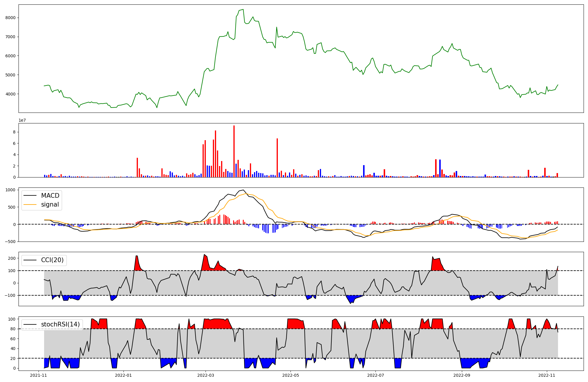Viewport: 588px width, 382px height.
Task: Click the orange signal line legend swatch
Action: [x=30, y=205]
